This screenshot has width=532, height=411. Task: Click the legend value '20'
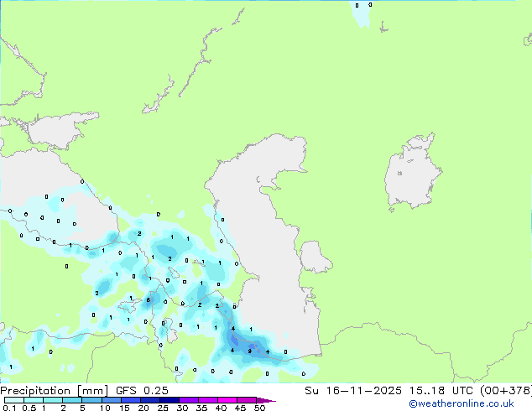143,408
